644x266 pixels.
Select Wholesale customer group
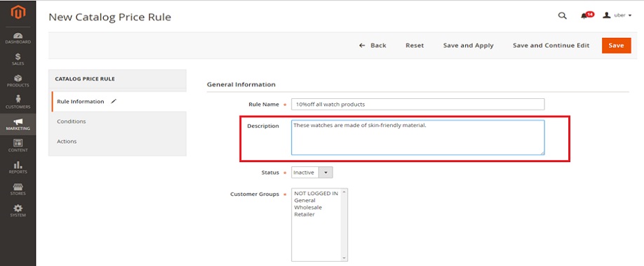click(308, 207)
